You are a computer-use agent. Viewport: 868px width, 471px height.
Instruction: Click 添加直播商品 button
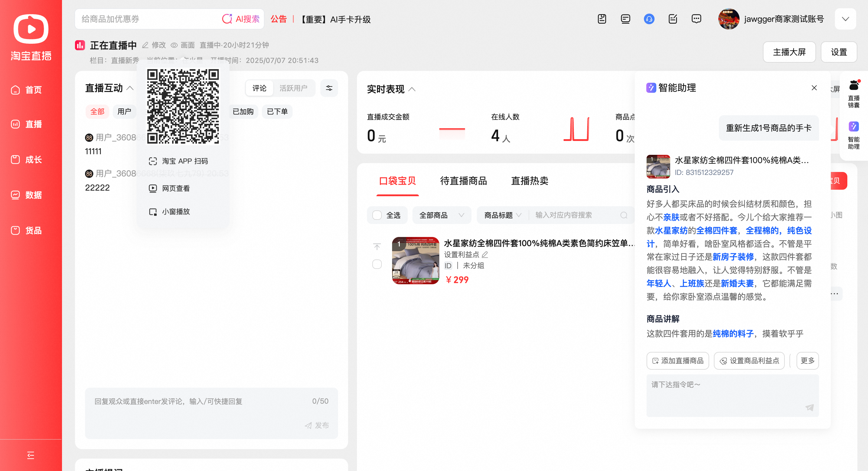coord(678,361)
